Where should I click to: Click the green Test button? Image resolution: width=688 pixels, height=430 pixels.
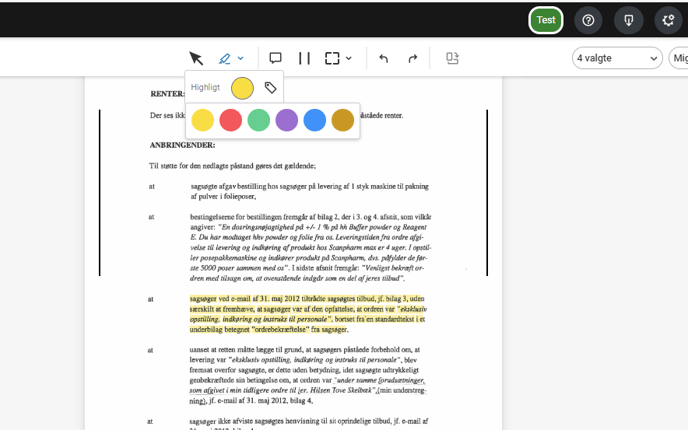pos(546,20)
